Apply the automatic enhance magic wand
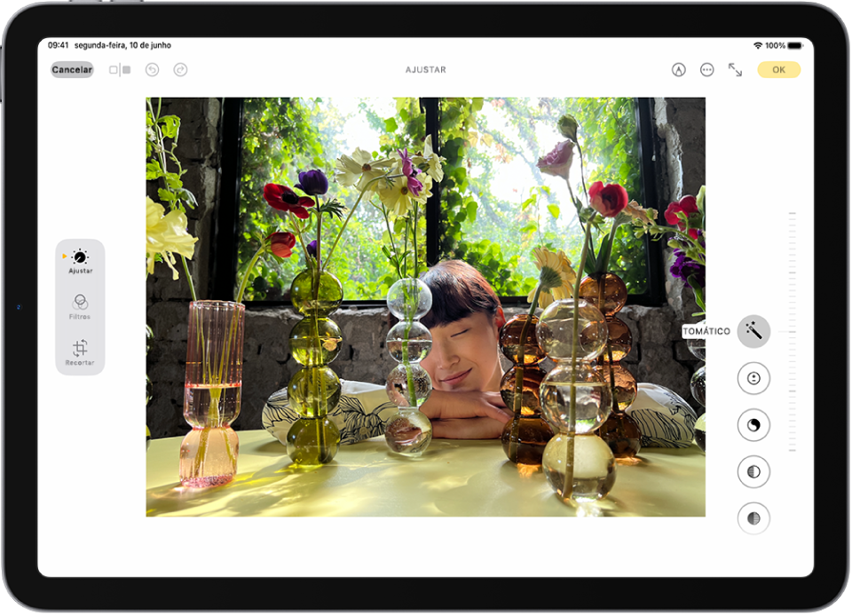 (753, 331)
